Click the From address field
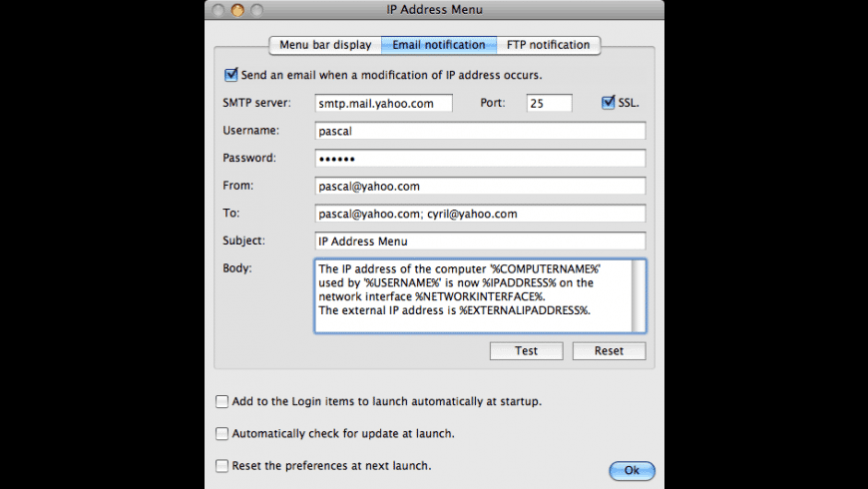868x489 pixels. (480, 186)
